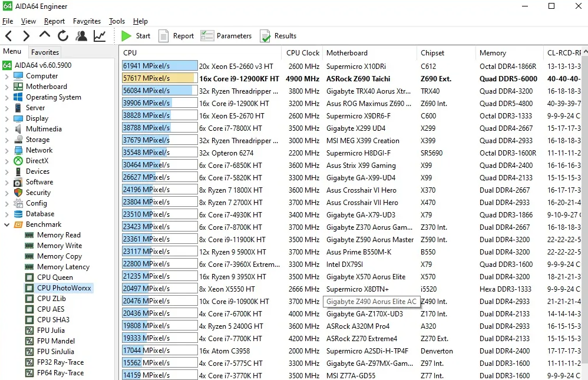Click the Server icon in the tree
This screenshot has width=588, height=380.
(x=18, y=108)
